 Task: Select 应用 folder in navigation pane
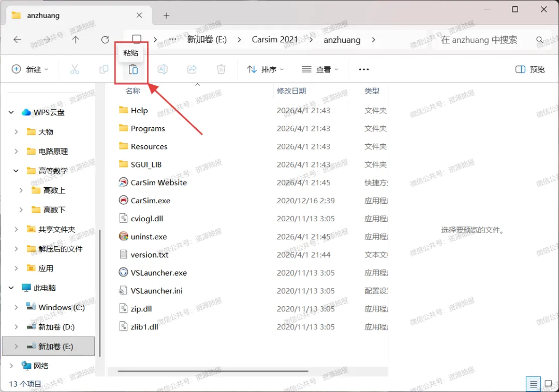pyautogui.click(x=49, y=268)
